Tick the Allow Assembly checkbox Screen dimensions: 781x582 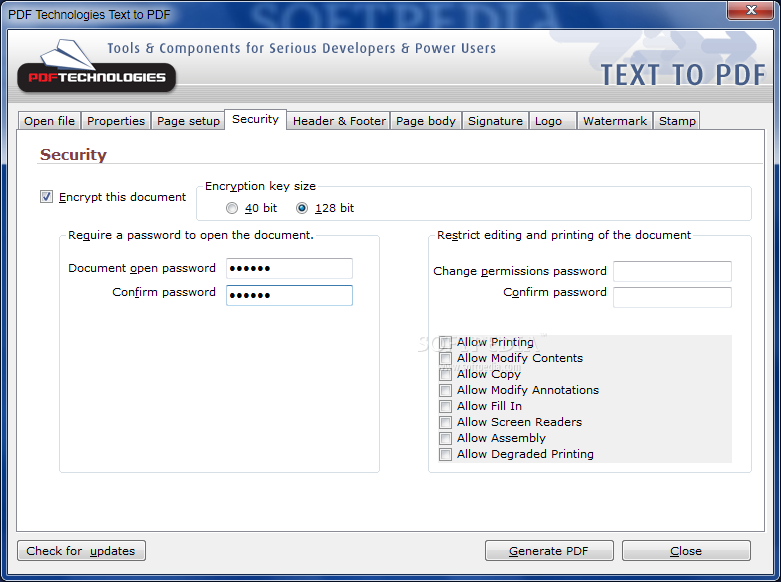(446, 438)
